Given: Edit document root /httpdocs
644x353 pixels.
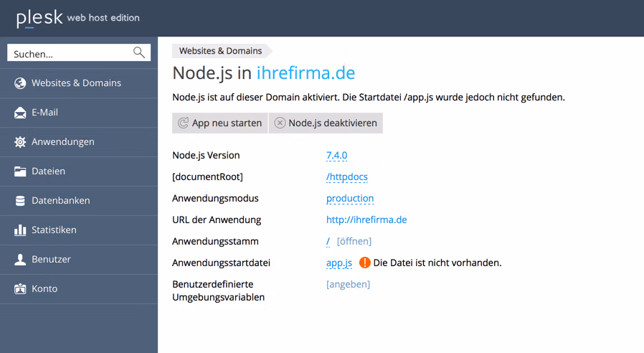Looking at the screenshot, I should click(346, 176).
